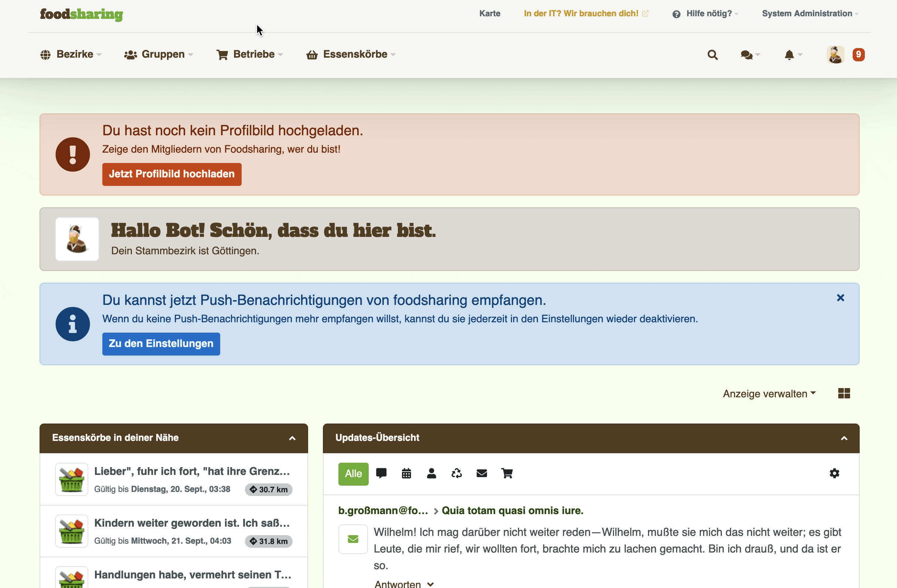Open the notifications bell
The image size is (897, 588).
coord(789,55)
